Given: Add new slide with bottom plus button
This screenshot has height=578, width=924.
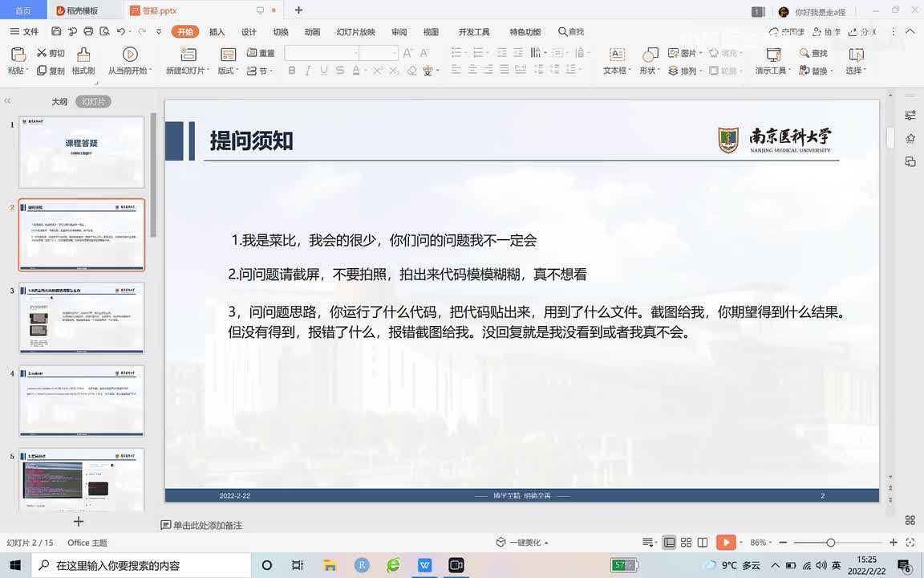Looking at the screenshot, I should (x=78, y=521).
